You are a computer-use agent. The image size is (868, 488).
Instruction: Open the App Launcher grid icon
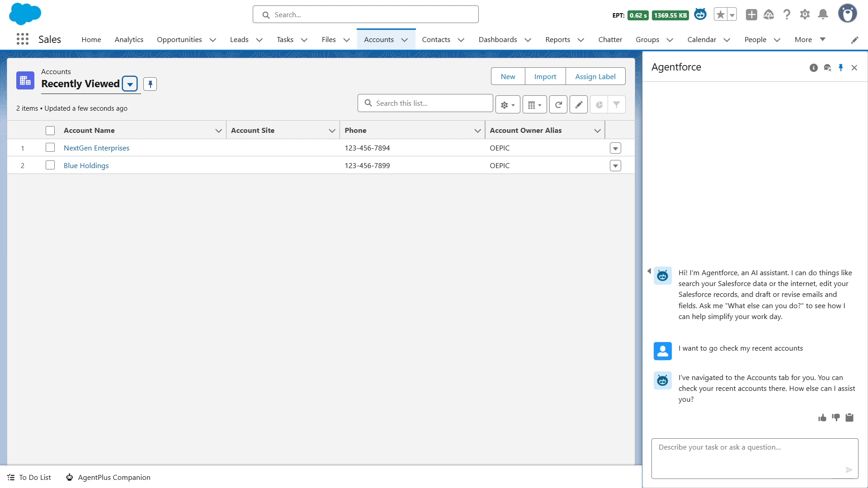click(x=23, y=39)
